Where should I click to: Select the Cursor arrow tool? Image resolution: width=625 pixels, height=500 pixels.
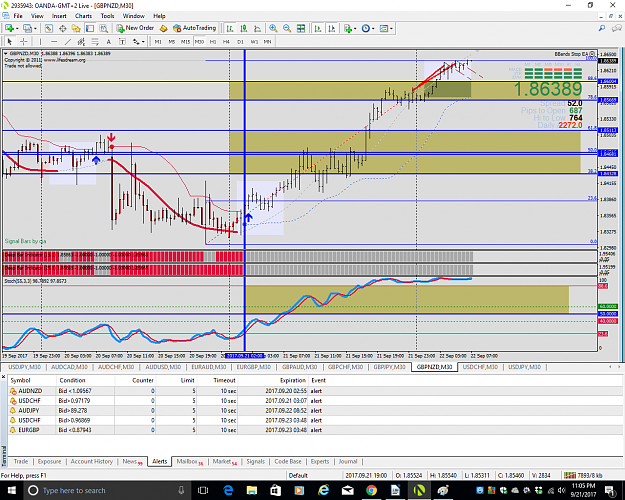pyautogui.click(x=10, y=41)
